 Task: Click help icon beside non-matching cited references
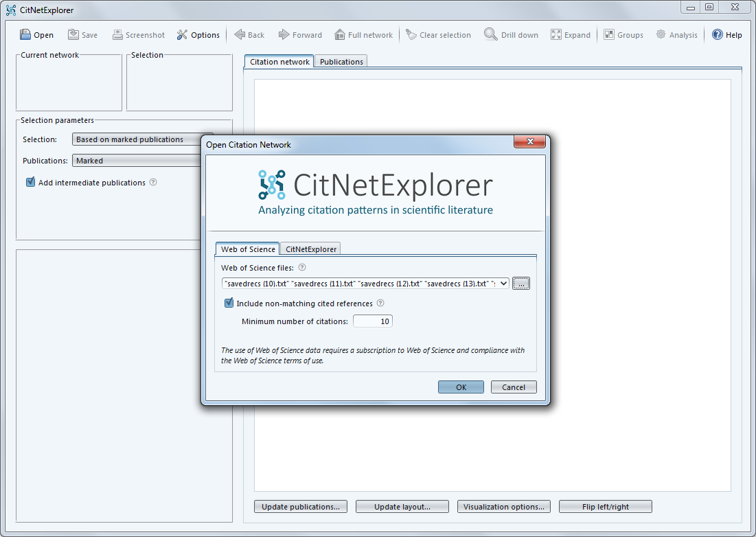click(380, 303)
